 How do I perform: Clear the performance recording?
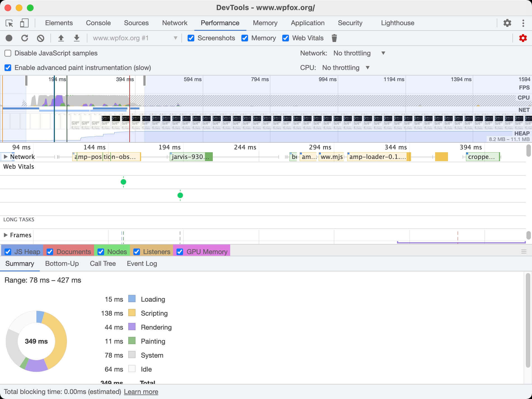[41, 38]
